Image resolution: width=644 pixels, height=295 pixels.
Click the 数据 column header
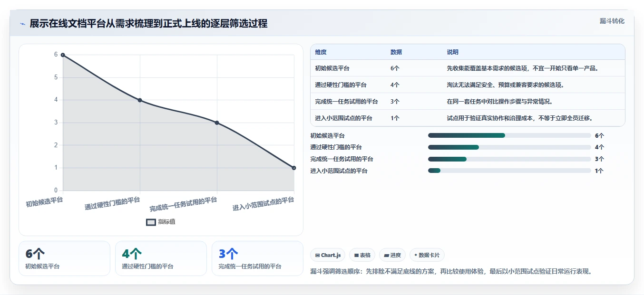click(x=396, y=52)
